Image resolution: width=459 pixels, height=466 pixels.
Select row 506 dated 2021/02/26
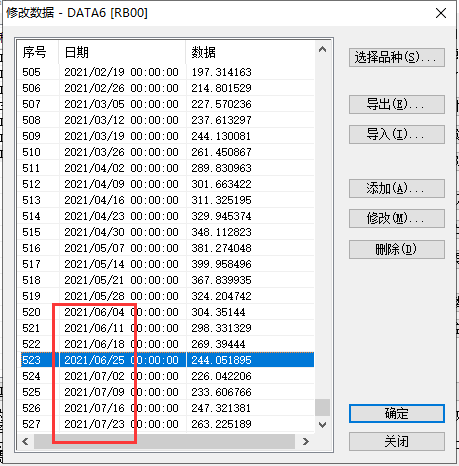pos(166,88)
